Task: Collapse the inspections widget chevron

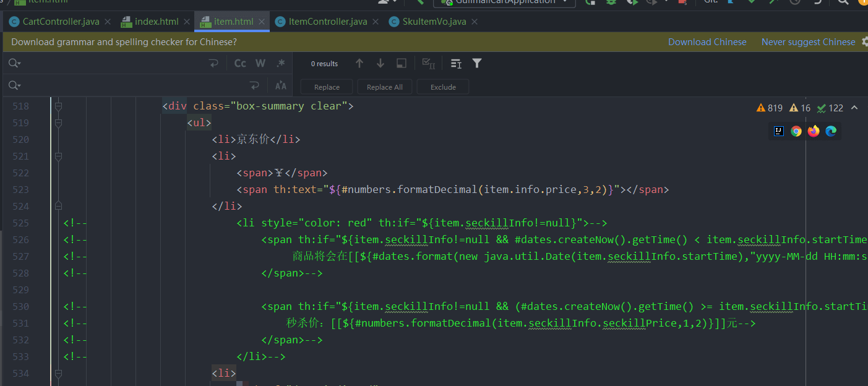Action: [854, 108]
